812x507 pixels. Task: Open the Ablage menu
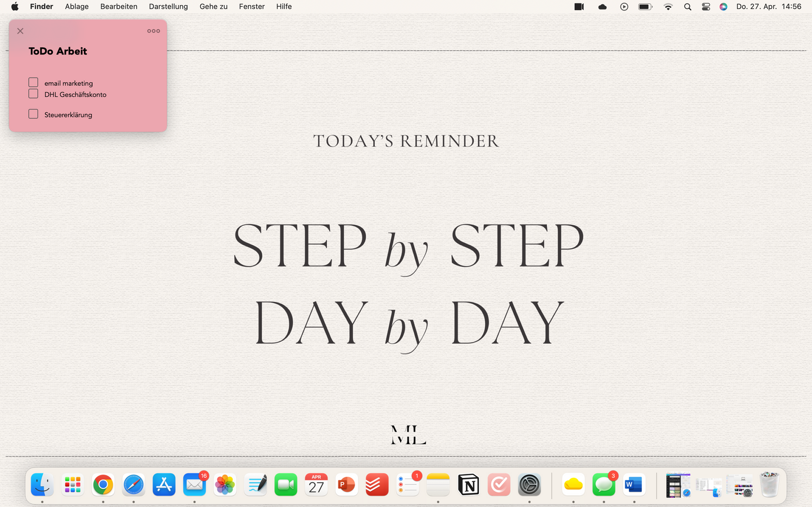click(76, 7)
